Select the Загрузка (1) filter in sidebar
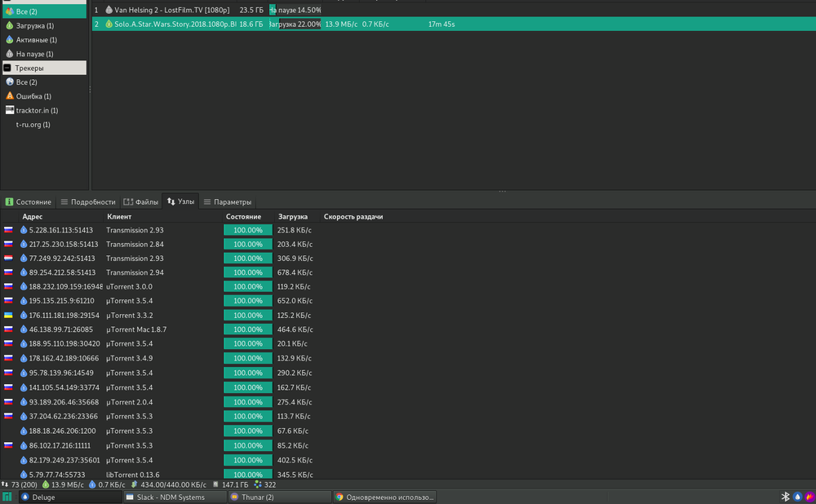 [x=34, y=26]
